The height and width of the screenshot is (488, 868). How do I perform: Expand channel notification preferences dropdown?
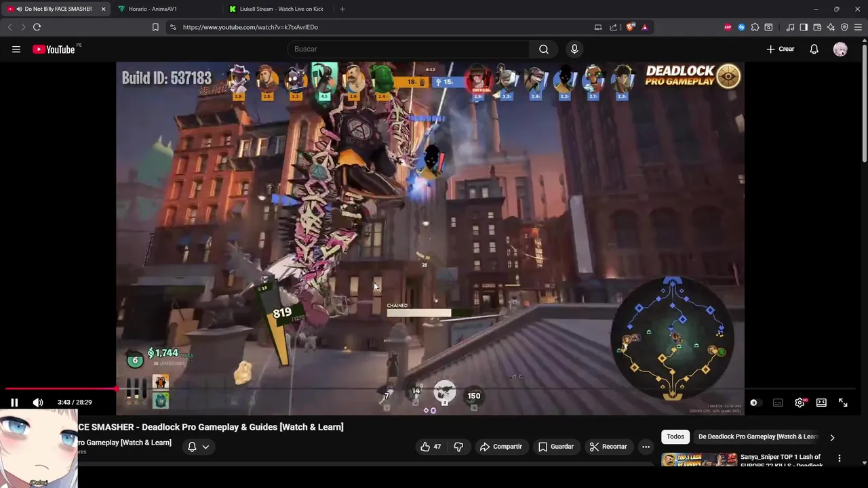pyautogui.click(x=198, y=447)
